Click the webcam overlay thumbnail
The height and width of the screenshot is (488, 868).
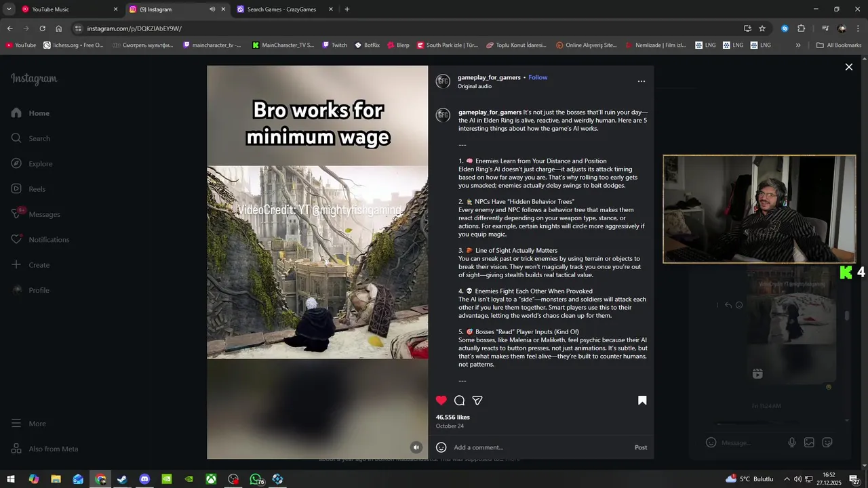pyautogui.click(x=759, y=209)
